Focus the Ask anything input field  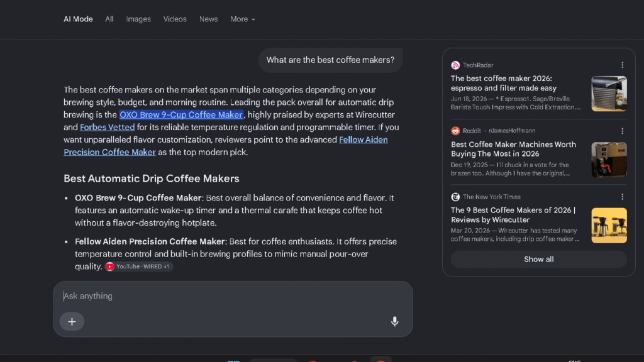pyautogui.click(x=233, y=296)
